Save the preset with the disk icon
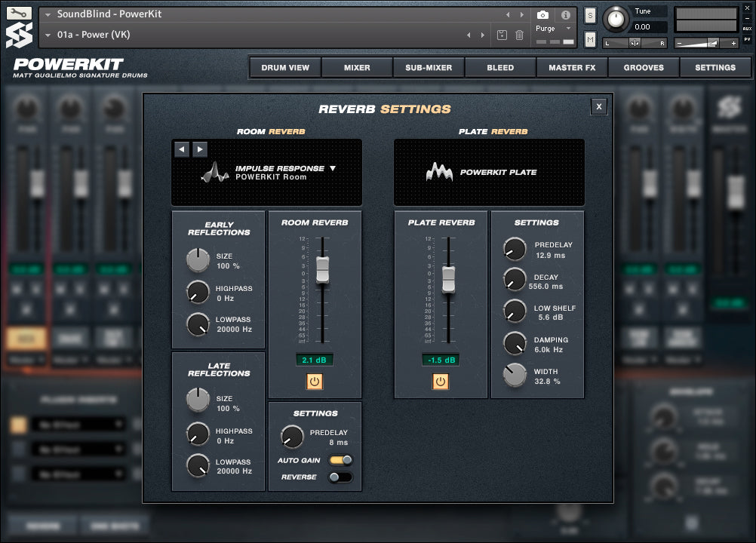The width and height of the screenshot is (756, 543). [x=502, y=35]
